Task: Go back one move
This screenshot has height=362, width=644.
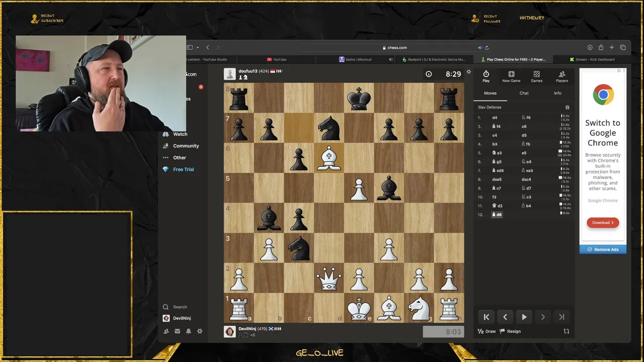Action: [x=505, y=317]
